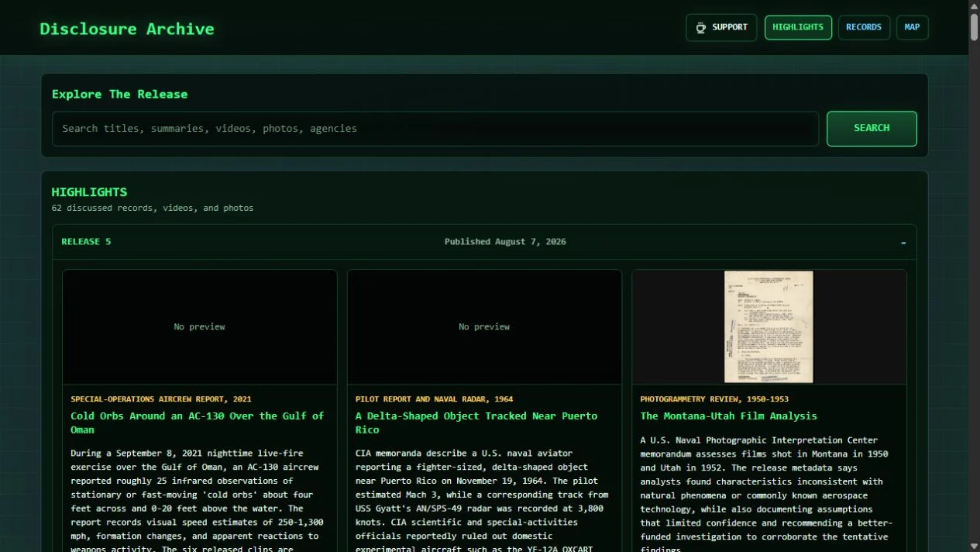
Task: Click the scrollbar up arrow
Action: (974, 5)
